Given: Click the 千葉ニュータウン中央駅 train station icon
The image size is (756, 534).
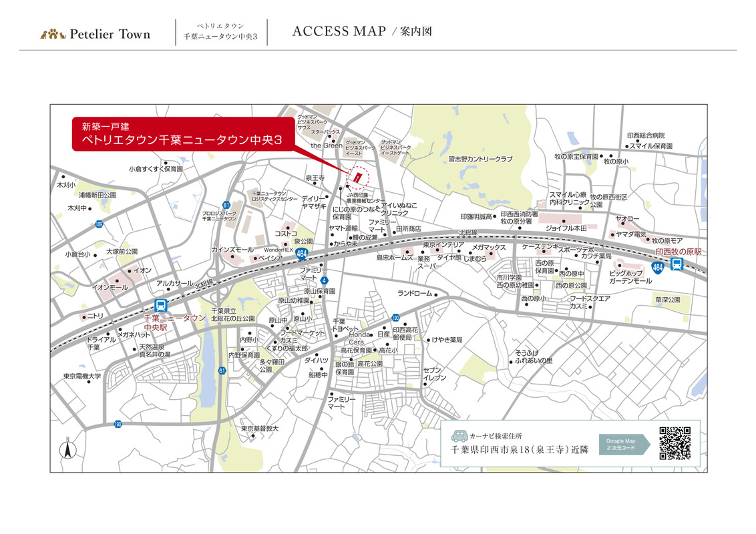Looking at the screenshot, I should pyautogui.click(x=161, y=306).
